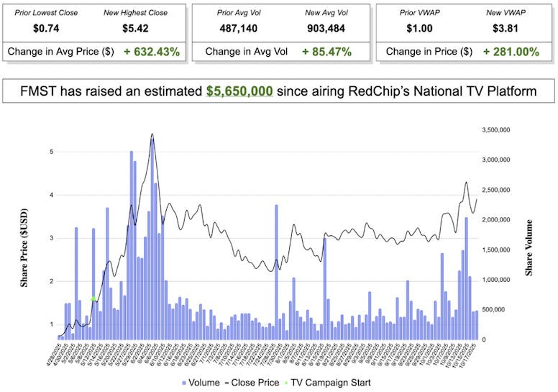Image resolution: width=558 pixels, height=392 pixels.
Task: Click the Change in Avg Price ($) label
Action: (x=61, y=52)
